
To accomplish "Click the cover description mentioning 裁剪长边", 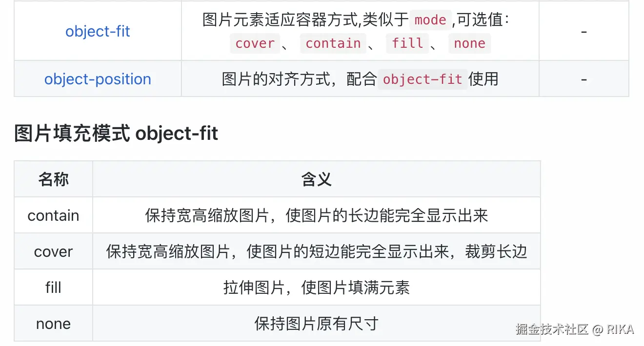I will click(317, 251).
